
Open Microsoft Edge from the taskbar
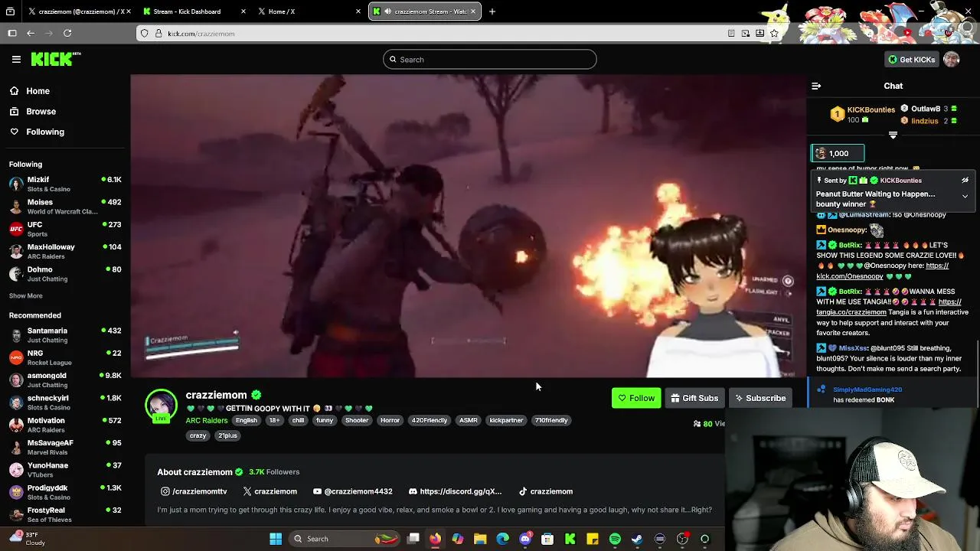(x=502, y=539)
